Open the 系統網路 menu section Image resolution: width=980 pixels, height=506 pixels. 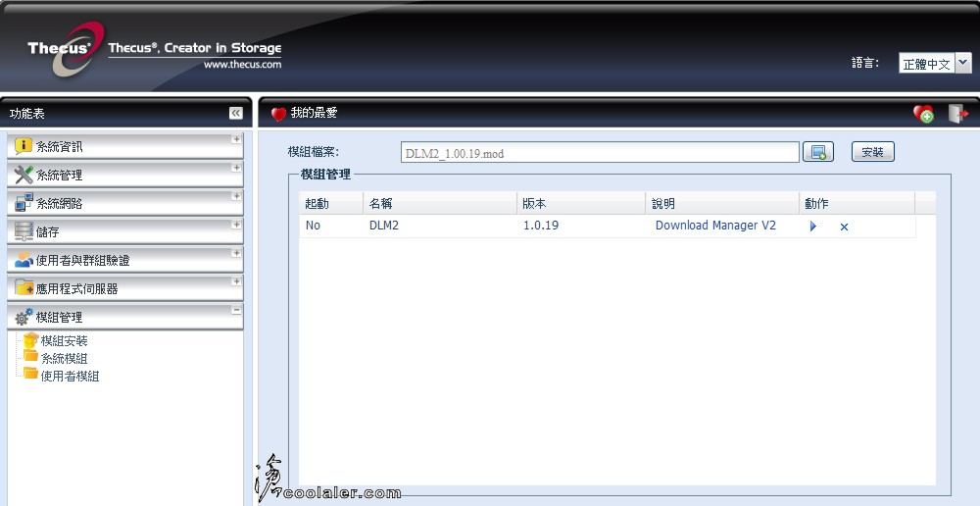[125, 203]
